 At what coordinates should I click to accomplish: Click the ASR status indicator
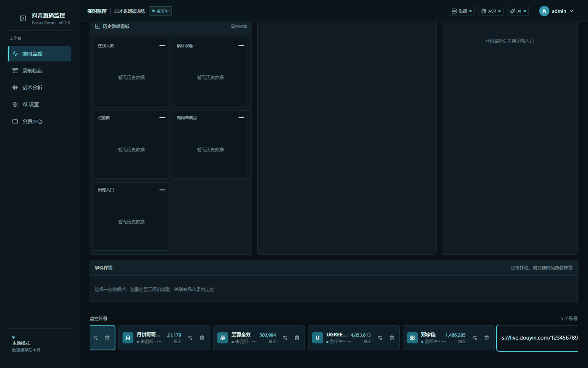(x=491, y=11)
